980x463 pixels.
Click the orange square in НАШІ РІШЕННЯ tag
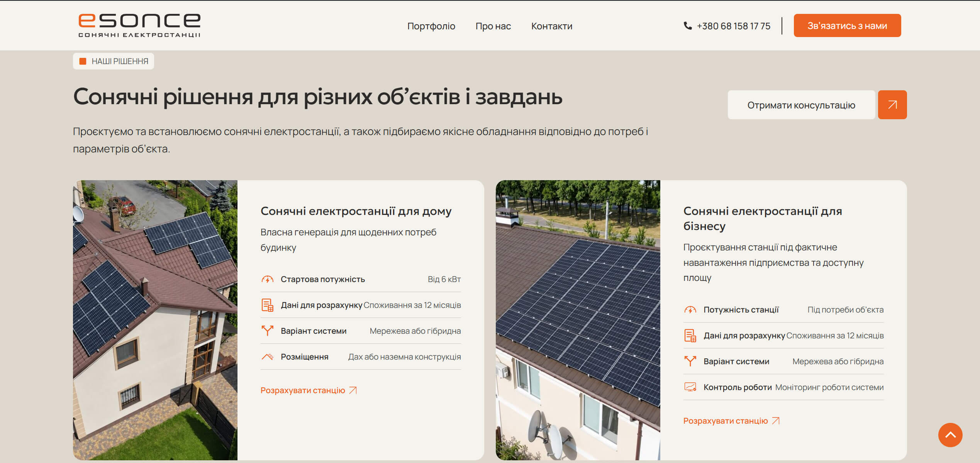pos(83,61)
